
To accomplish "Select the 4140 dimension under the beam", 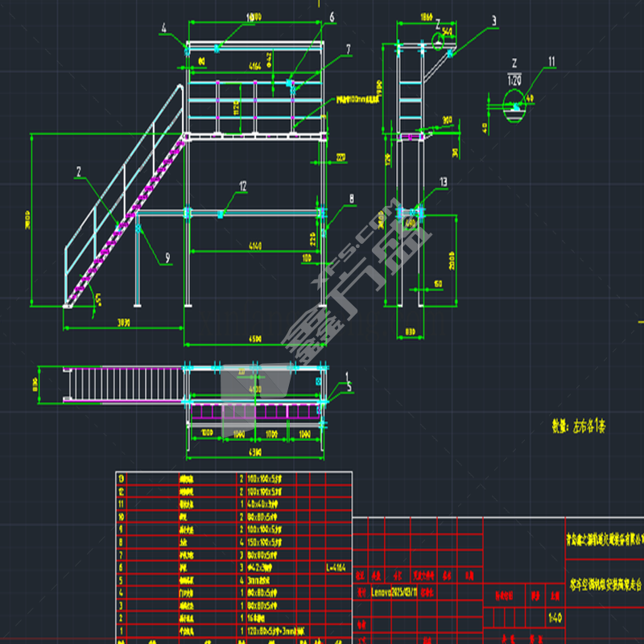I will click(x=256, y=244).
